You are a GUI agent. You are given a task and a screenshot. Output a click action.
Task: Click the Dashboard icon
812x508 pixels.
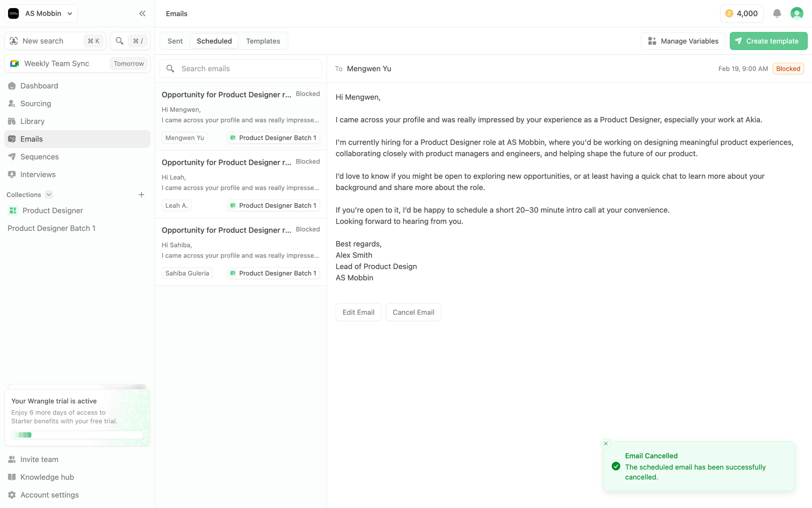(12, 86)
